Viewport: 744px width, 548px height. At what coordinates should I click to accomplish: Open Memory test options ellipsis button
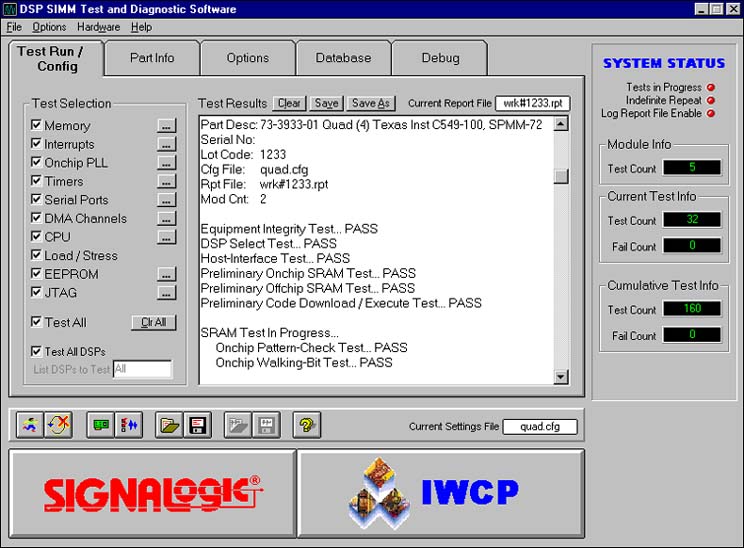pos(166,126)
